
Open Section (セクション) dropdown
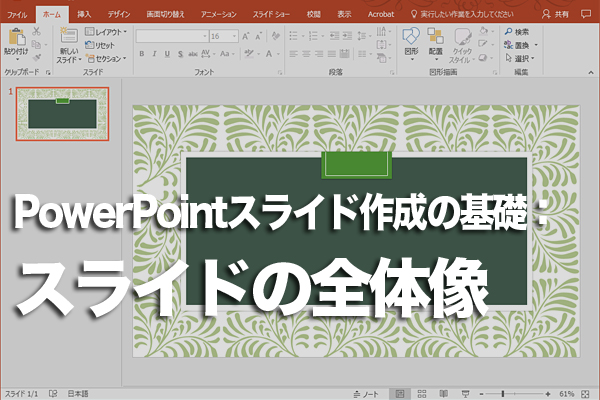[106, 59]
